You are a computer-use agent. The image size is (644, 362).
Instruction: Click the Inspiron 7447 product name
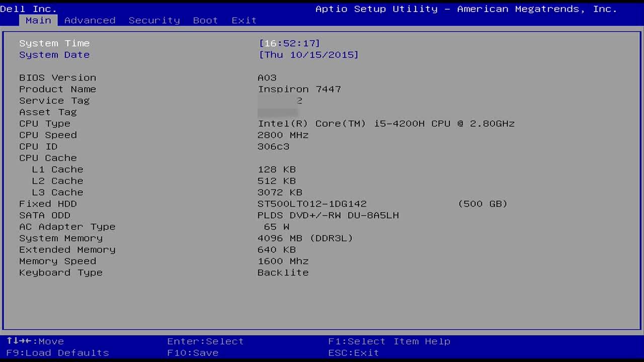pyautogui.click(x=299, y=89)
